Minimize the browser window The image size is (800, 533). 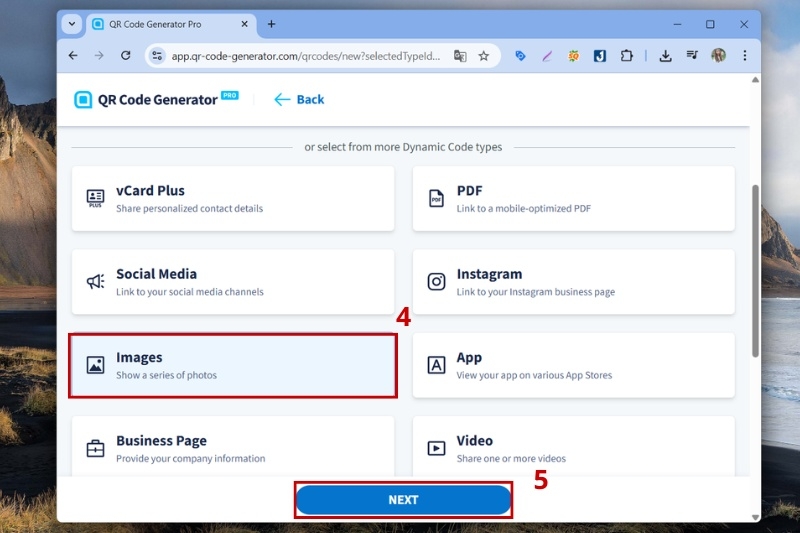pyautogui.click(x=677, y=24)
